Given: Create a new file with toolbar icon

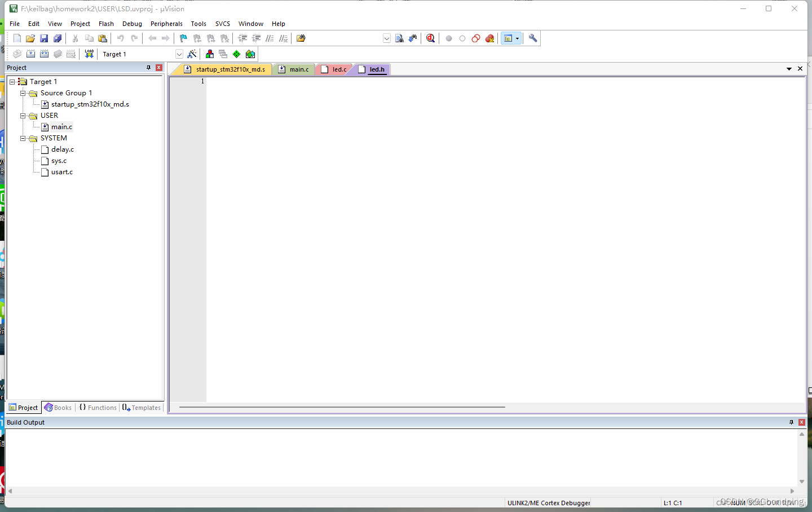Looking at the screenshot, I should coord(17,38).
